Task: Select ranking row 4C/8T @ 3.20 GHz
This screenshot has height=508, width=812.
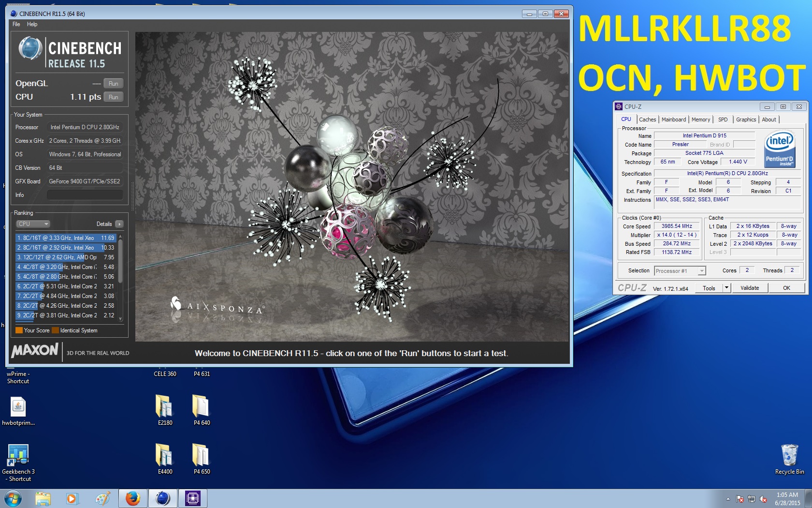Action: pyautogui.click(x=66, y=267)
